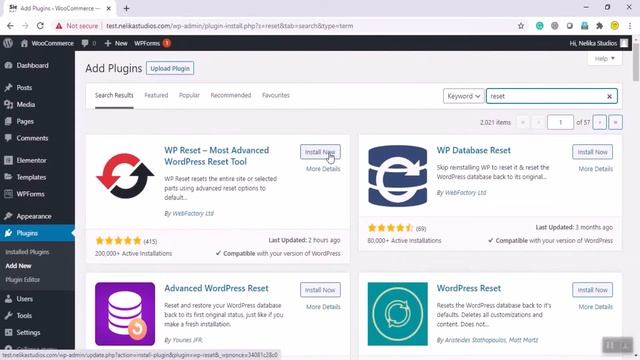Switch to the Featured tab
The image size is (640, 360).
click(x=156, y=95)
